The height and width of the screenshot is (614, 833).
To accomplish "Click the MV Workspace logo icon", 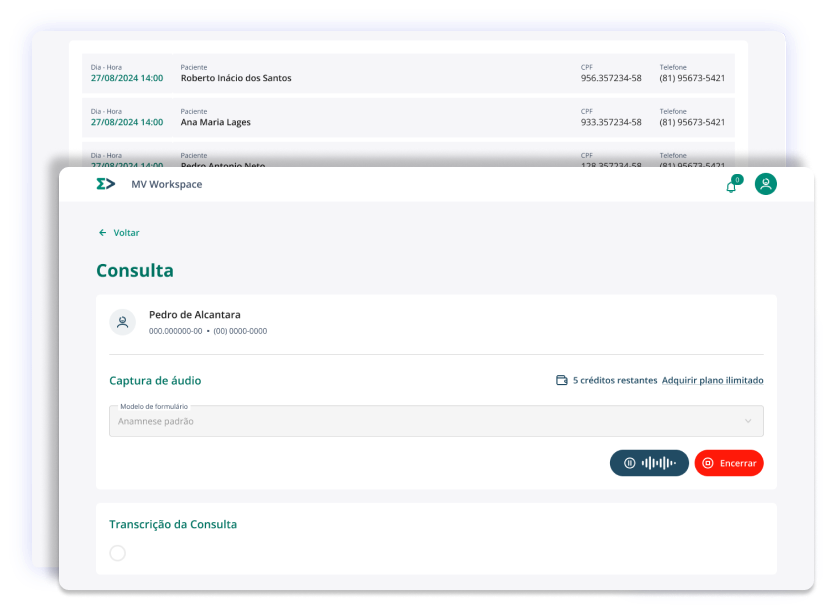I will click(x=105, y=184).
